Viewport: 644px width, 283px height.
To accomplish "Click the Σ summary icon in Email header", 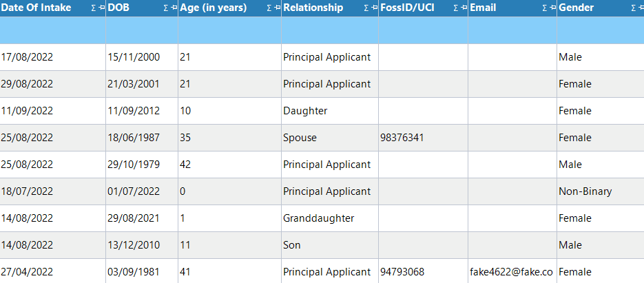I will (544, 8).
